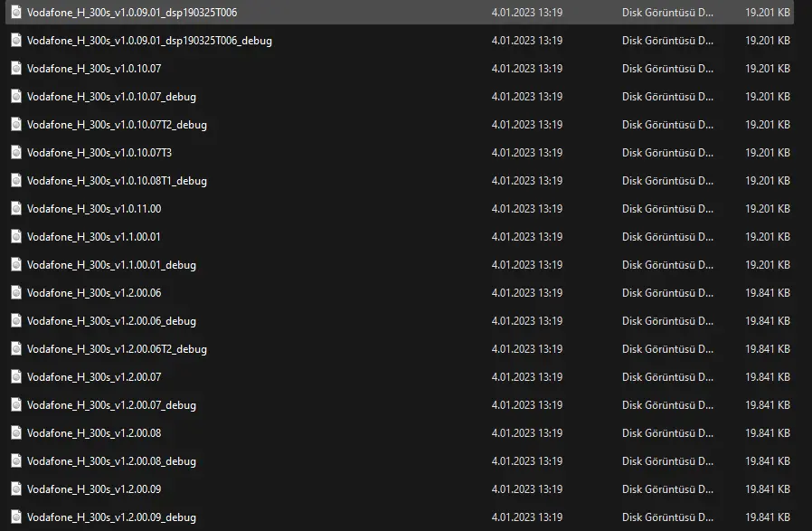Click the file icon of Vodafone_H_300s_v1.2.00.09
Screen dimensions: 812x531
point(16,488)
